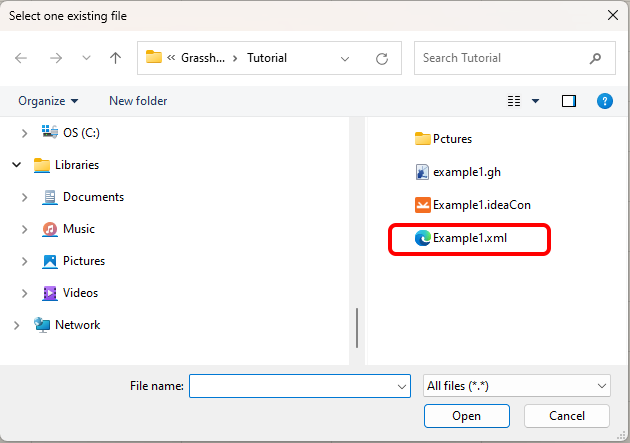The image size is (630, 443).
Task: Select the Example1.ideaCon file icon
Action: pyautogui.click(x=422, y=205)
